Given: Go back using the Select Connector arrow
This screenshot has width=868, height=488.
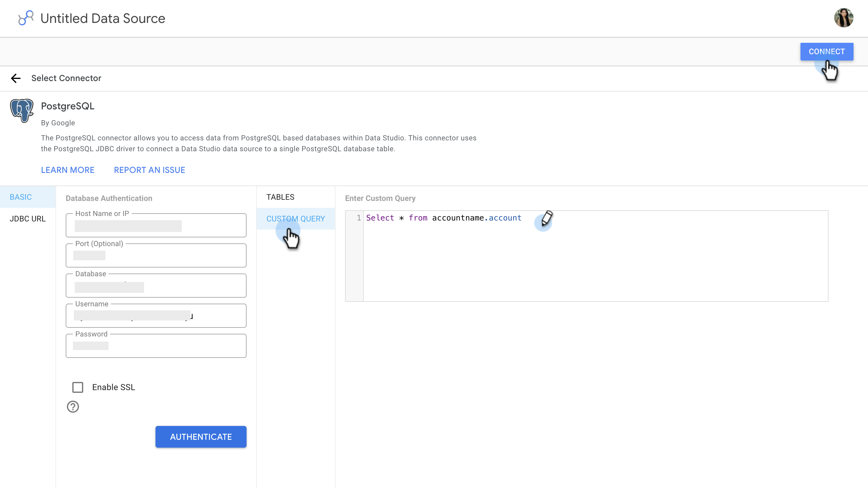Looking at the screenshot, I should click(16, 78).
